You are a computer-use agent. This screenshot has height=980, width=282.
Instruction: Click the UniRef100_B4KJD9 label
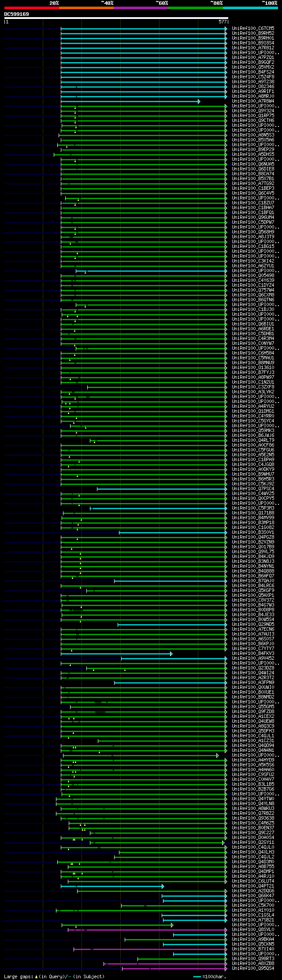[x=253, y=557]
